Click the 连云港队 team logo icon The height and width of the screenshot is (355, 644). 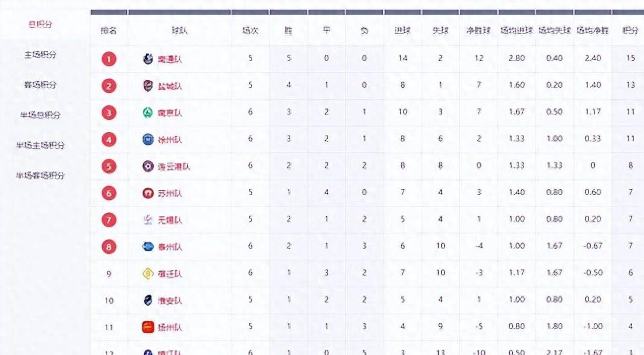coord(148,166)
